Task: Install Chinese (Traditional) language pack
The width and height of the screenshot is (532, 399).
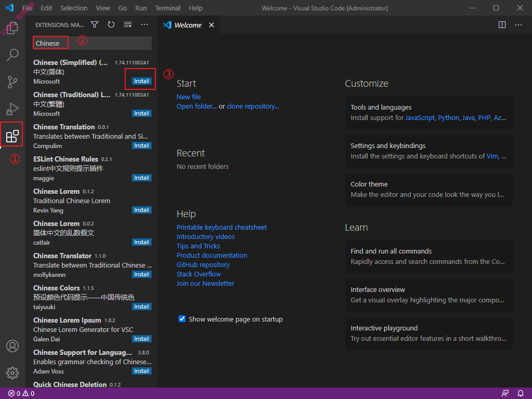Action: pos(141,113)
